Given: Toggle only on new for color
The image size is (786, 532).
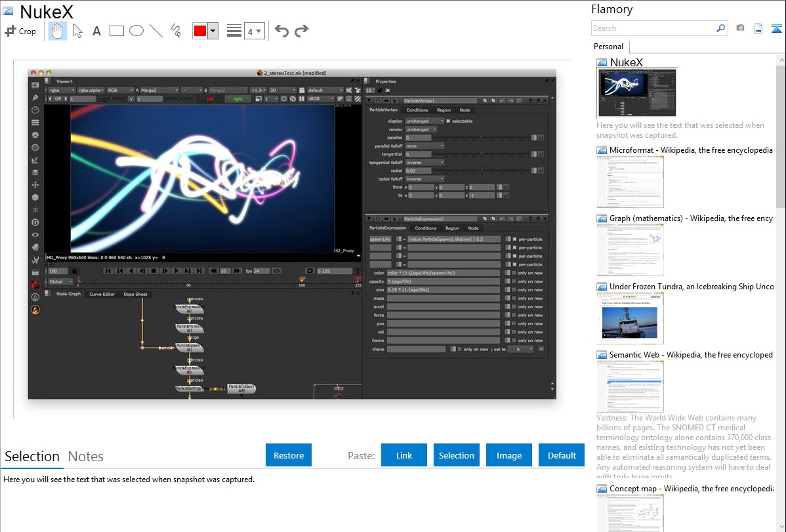Looking at the screenshot, I should coord(514,273).
